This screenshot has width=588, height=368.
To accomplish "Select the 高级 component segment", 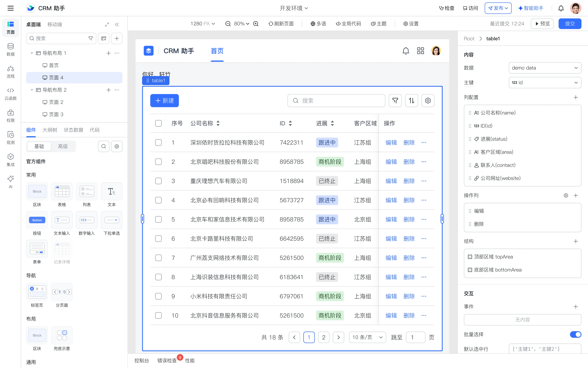I will [63, 146].
